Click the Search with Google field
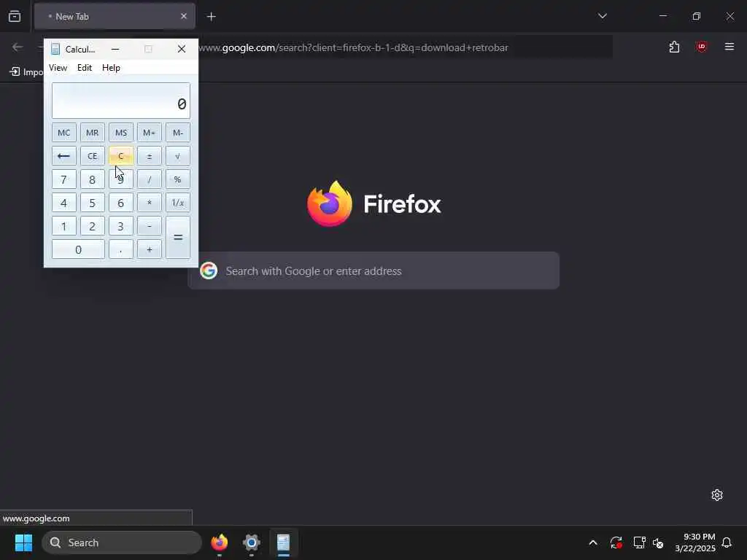The height and width of the screenshot is (560, 747). point(373,271)
